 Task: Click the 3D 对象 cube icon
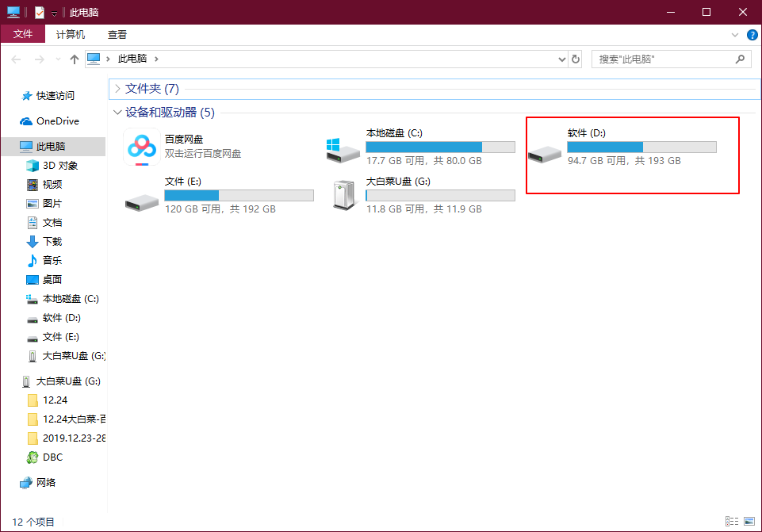[32, 166]
